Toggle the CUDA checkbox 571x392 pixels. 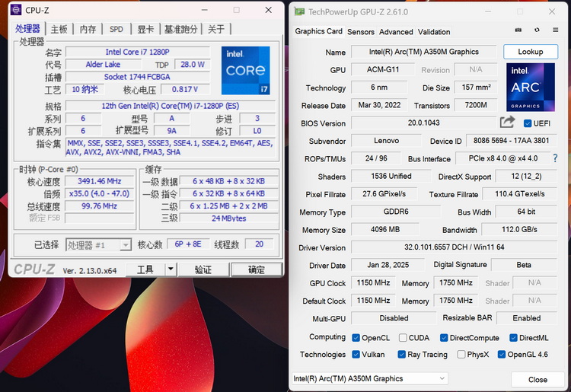403,338
